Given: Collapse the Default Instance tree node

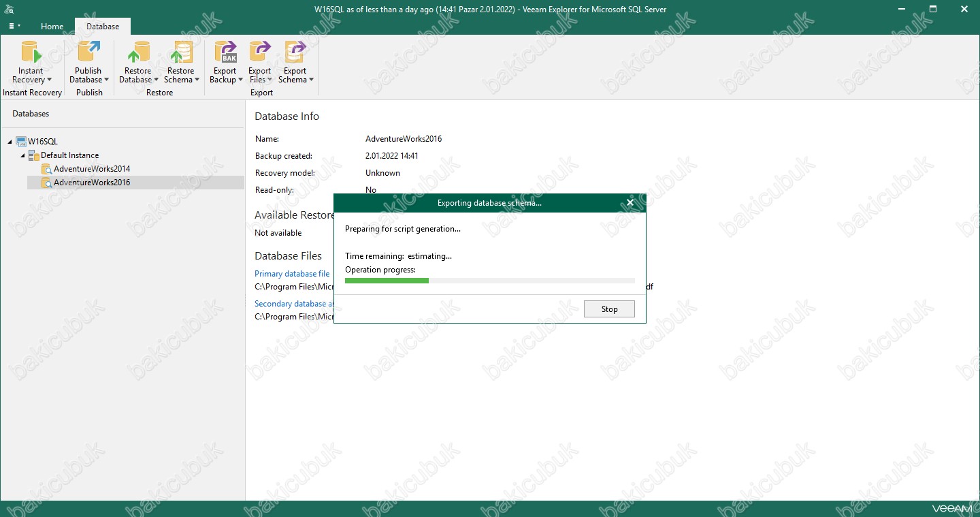Looking at the screenshot, I should tap(23, 155).
